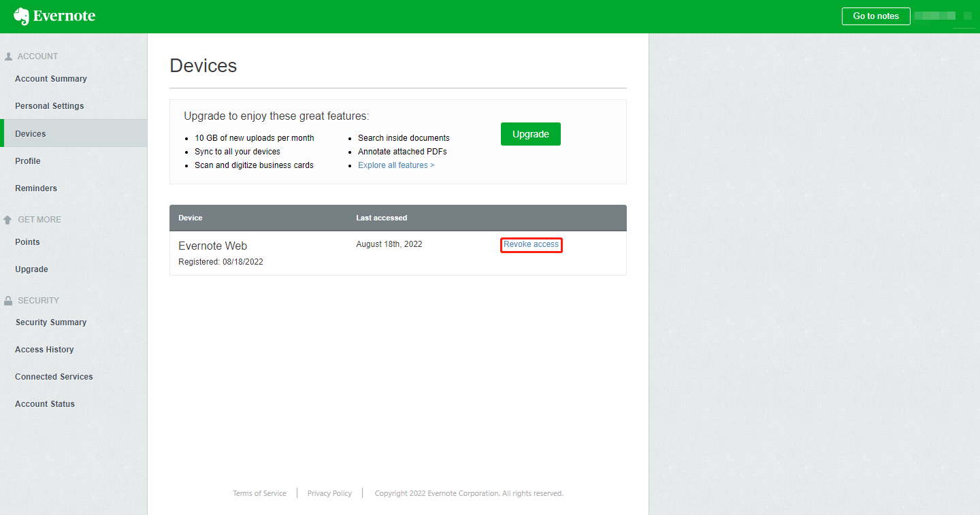Click the green Upgrade button
This screenshot has width=980, height=515.
(531, 134)
